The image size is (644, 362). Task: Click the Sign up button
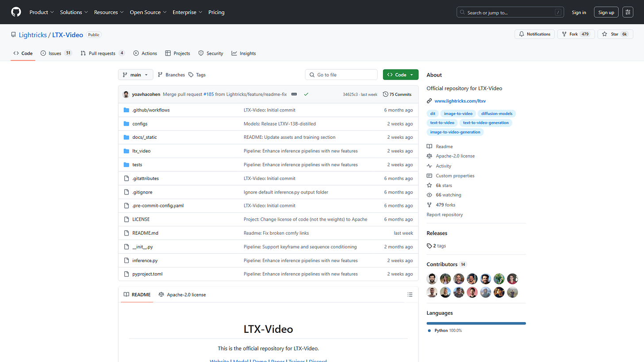tap(606, 12)
